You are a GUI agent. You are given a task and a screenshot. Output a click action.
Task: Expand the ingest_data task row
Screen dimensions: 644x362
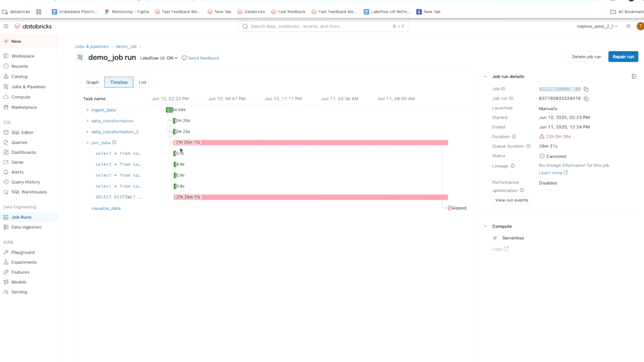coord(87,110)
